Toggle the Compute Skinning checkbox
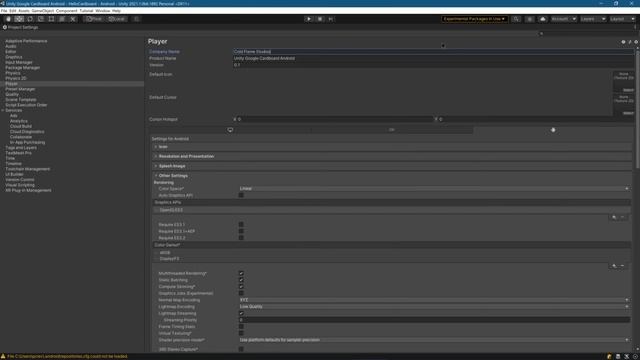 pyautogui.click(x=241, y=287)
